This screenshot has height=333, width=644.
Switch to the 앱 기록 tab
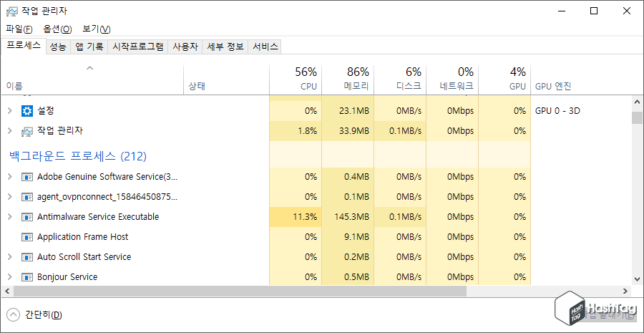coord(89,47)
